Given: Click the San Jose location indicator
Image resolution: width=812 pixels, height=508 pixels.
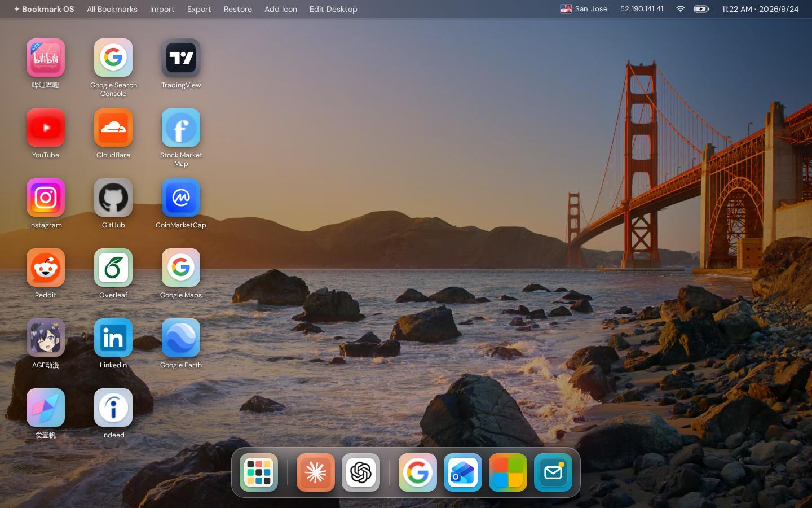Looking at the screenshot, I should [x=584, y=9].
